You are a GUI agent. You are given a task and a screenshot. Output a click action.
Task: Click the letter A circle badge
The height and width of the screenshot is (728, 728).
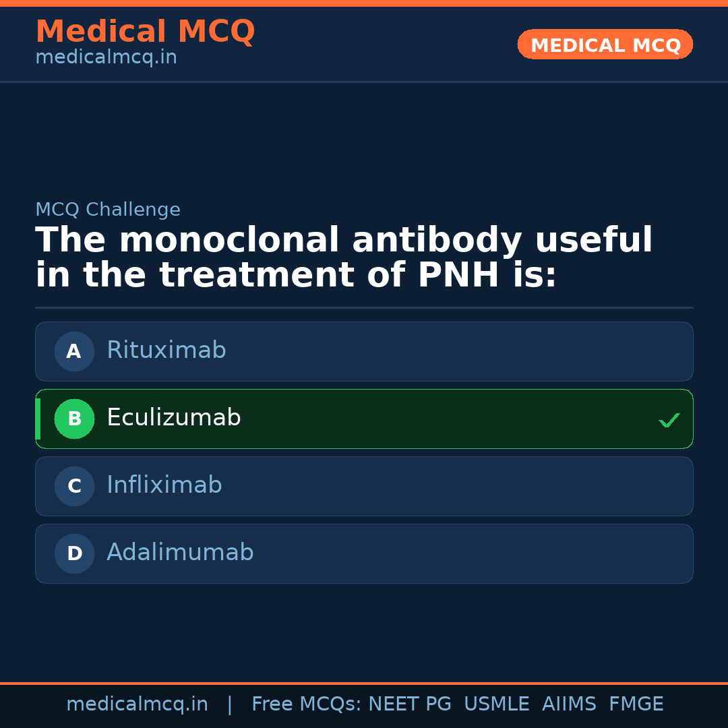tap(74, 351)
